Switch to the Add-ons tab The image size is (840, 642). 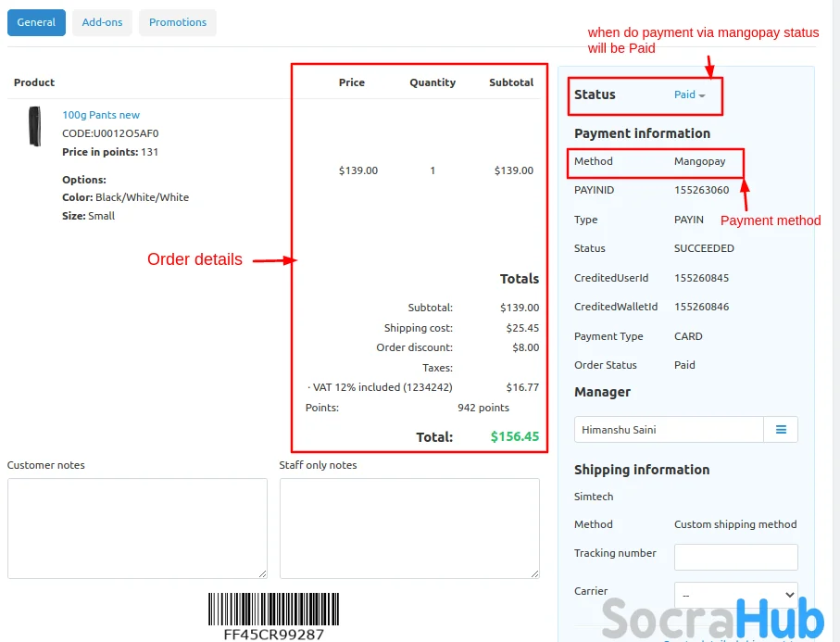(x=102, y=22)
